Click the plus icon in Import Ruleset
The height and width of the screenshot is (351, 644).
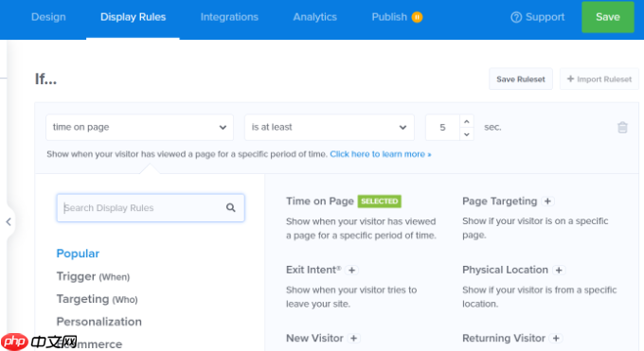[x=570, y=79]
